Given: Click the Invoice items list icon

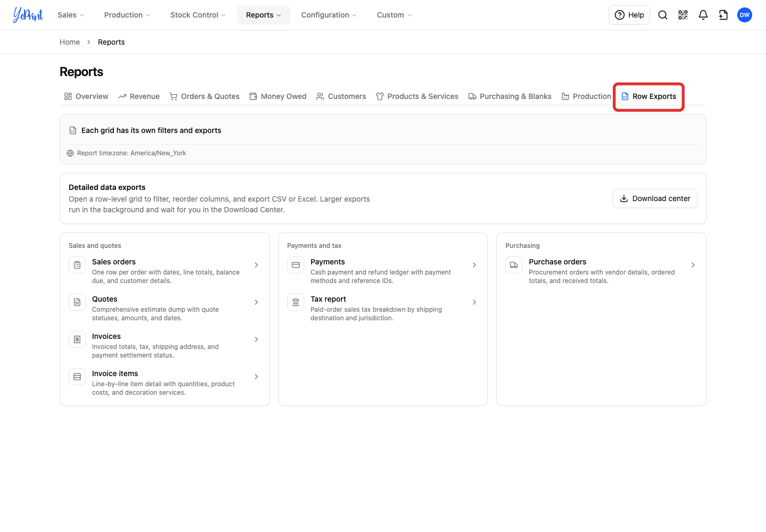Looking at the screenshot, I should tap(77, 377).
